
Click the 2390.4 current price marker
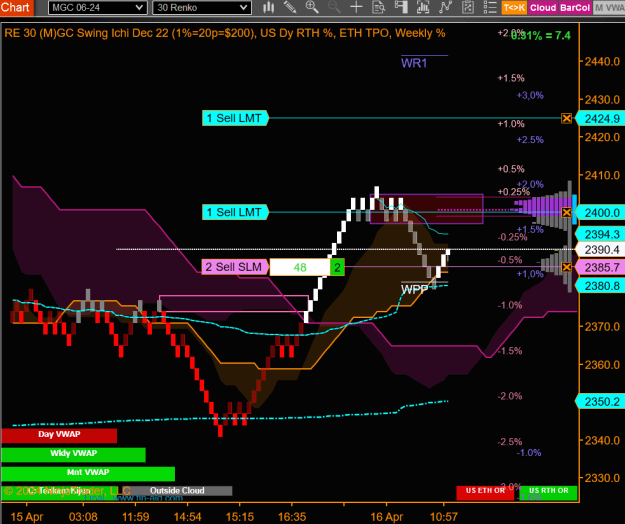[x=601, y=250]
